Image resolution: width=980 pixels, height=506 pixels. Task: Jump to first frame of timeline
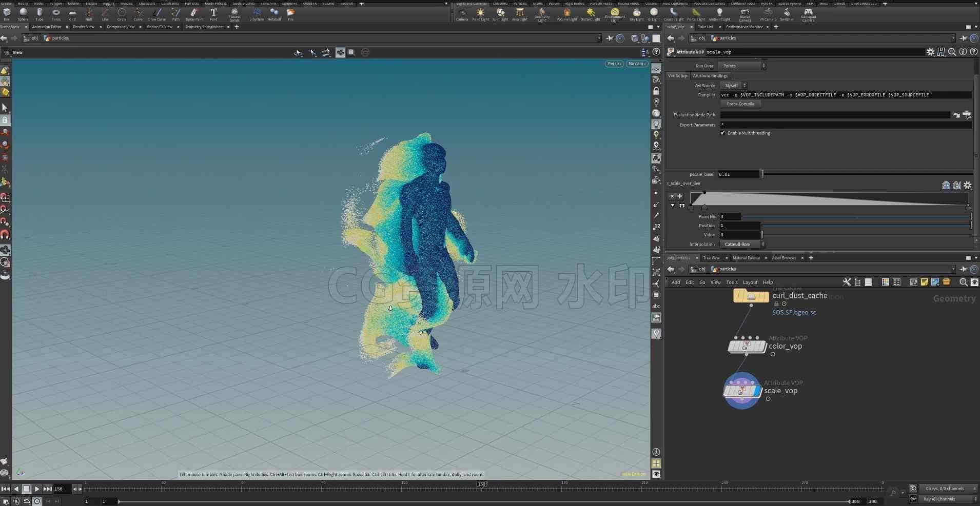point(5,489)
